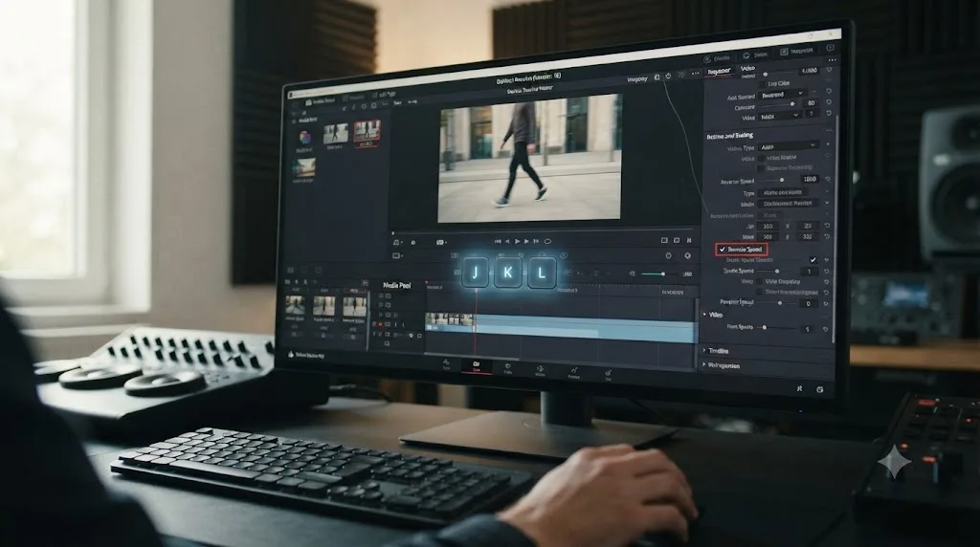Adjust the slider with value 0
The width and height of the screenshot is (980, 547).
coord(778,303)
